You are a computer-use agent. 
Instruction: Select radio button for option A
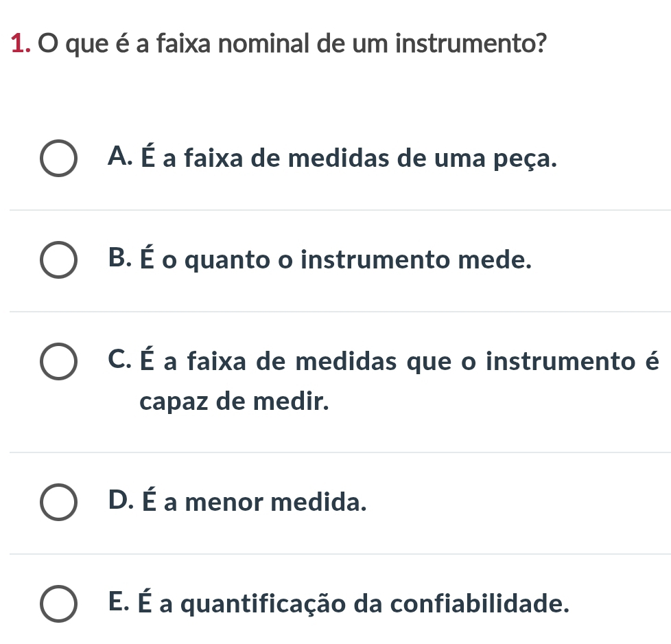tap(58, 160)
